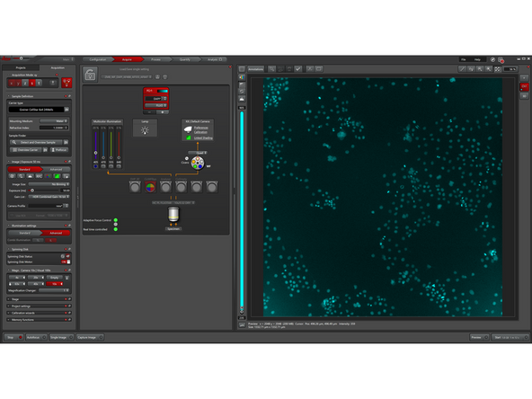Click the Refractive Index value field
The width and height of the screenshot is (532, 399).
(54, 128)
